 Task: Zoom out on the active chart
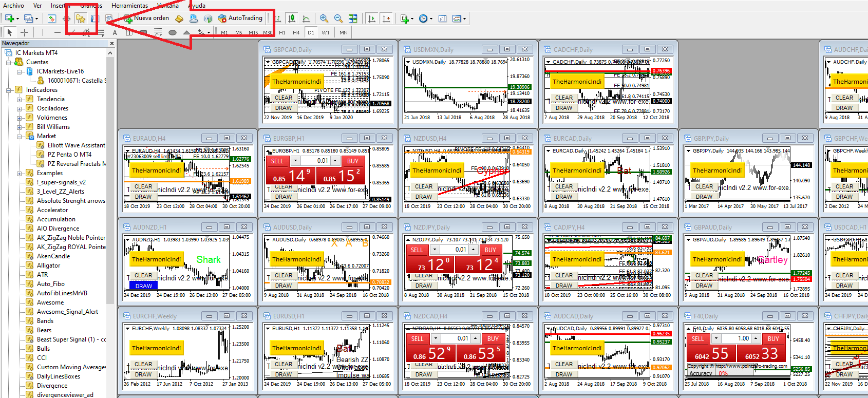[338, 18]
